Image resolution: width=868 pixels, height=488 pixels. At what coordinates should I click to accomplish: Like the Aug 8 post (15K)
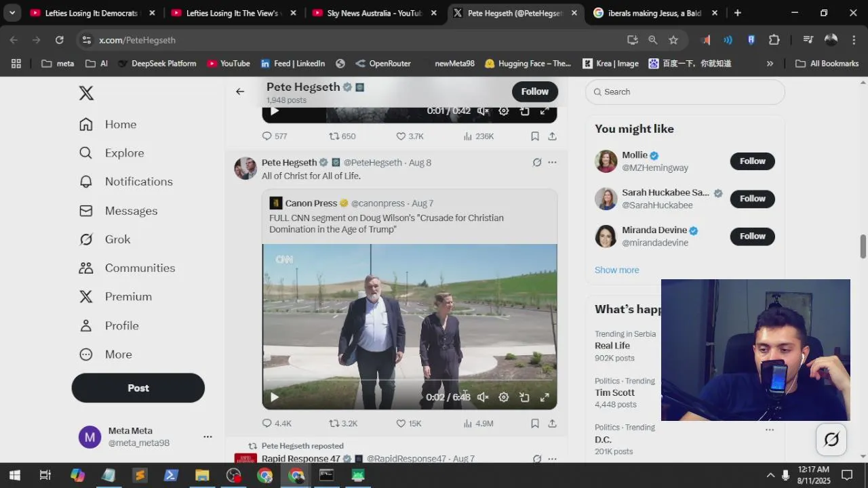409,423
